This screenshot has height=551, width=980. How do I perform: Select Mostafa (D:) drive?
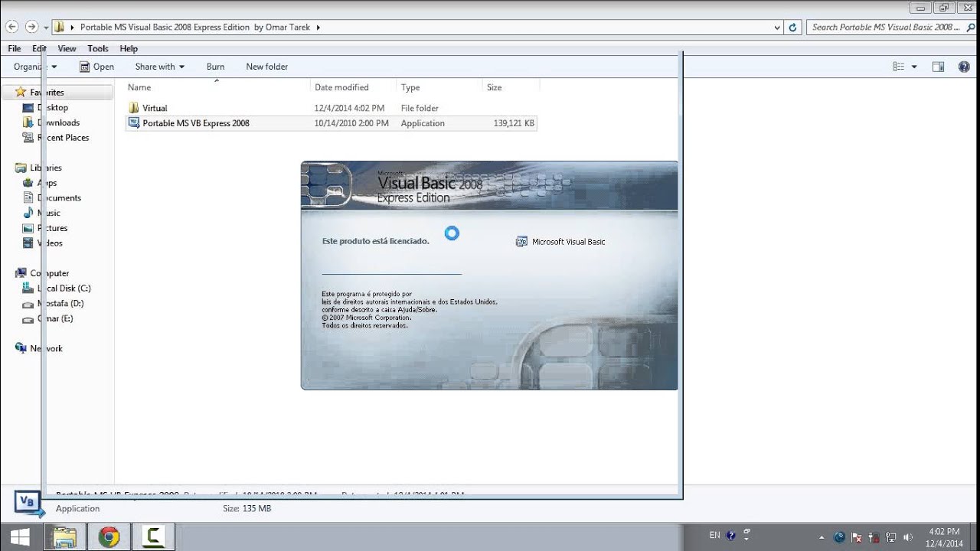click(54, 303)
